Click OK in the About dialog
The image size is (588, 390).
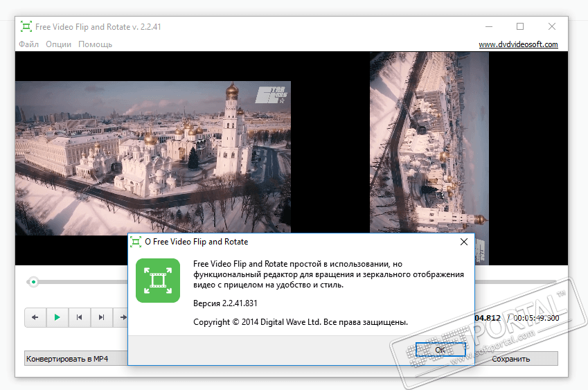click(440, 350)
